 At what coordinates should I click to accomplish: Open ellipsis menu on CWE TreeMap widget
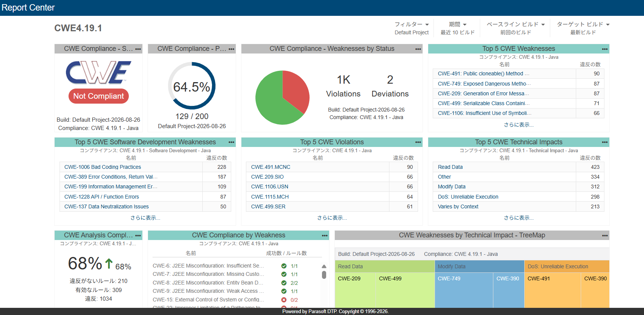pyautogui.click(x=604, y=235)
